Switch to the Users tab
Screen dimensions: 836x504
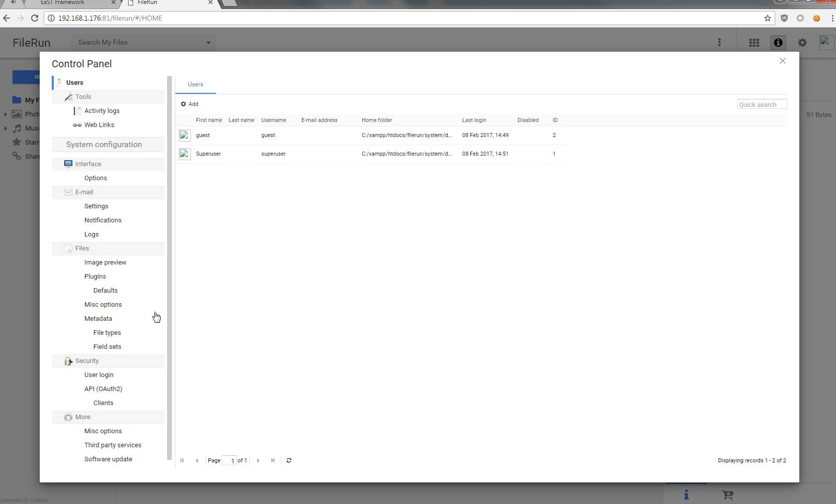point(195,84)
